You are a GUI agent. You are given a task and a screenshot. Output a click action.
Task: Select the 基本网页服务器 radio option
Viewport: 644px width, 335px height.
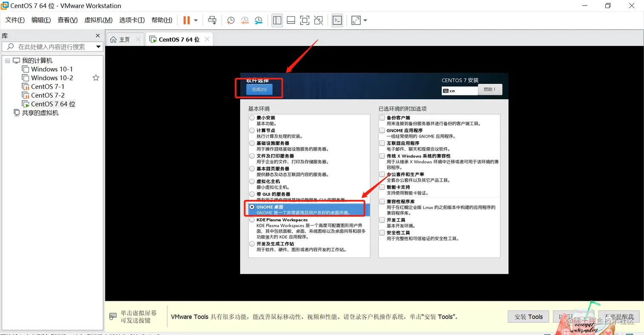pos(252,169)
